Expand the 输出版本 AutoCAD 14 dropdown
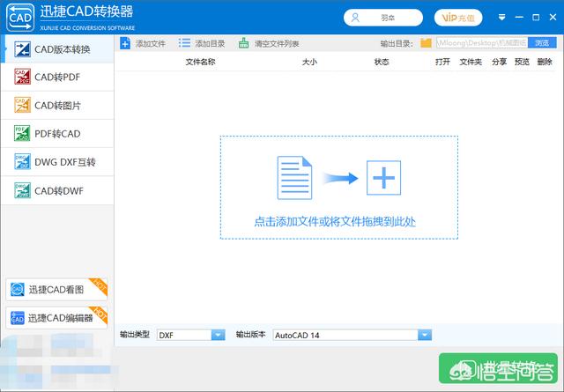Screen dimensions: 564x392 (424, 335)
